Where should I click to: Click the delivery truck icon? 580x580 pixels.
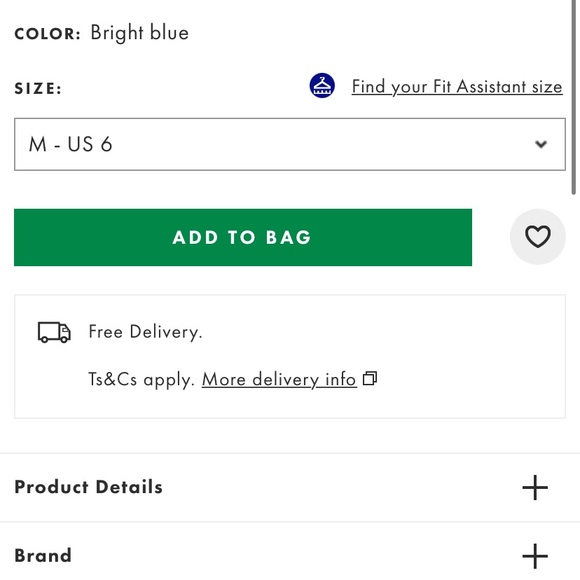click(x=54, y=332)
